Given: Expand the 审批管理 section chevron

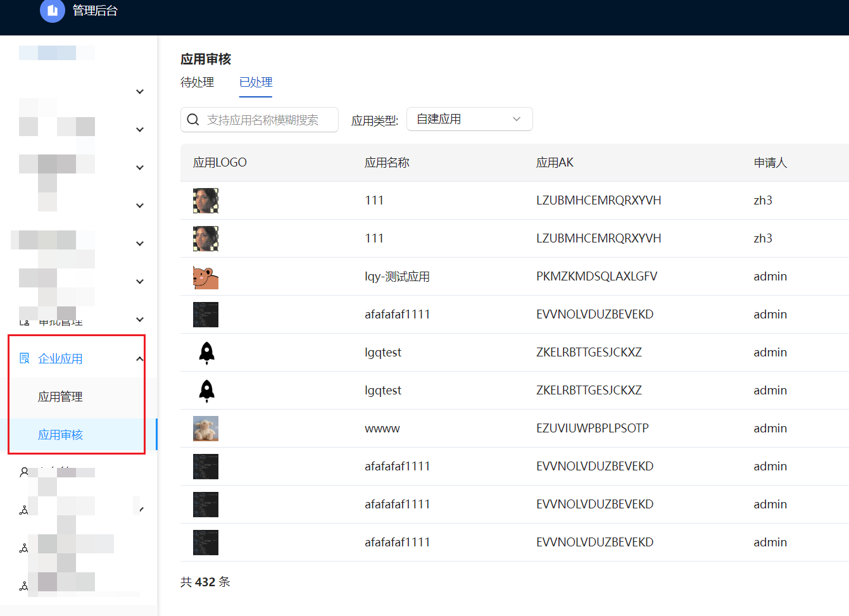Looking at the screenshot, I should click(x=139, y=319).
